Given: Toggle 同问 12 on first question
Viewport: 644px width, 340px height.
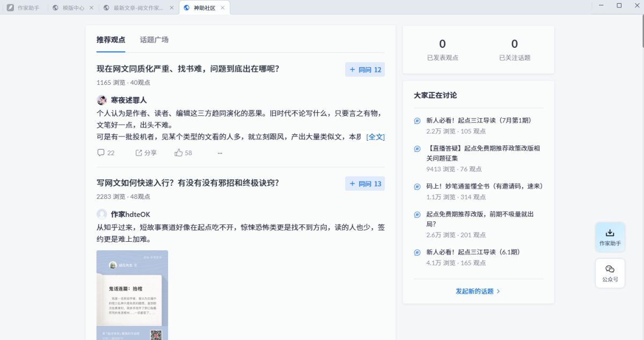Looking at the screenshot, I should [x=365, y=70].
